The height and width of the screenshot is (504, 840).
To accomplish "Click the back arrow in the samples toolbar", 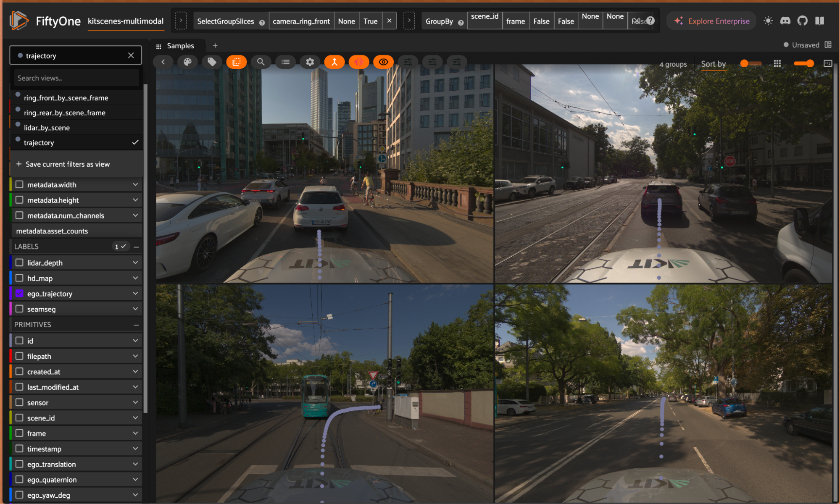I will coord(163,62).
